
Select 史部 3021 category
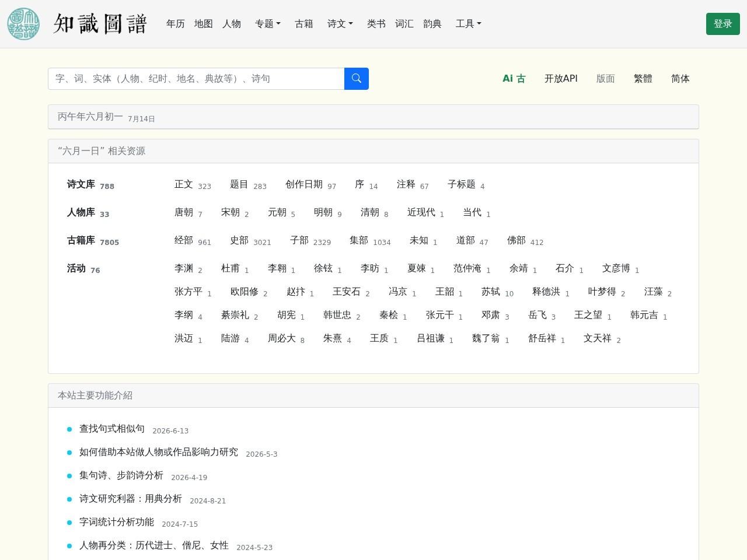250,240
